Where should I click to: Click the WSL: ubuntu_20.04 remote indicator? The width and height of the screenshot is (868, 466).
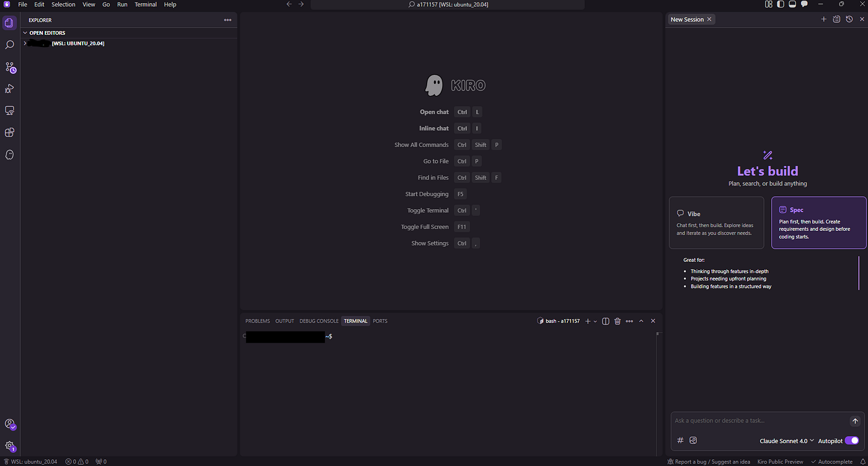[x=30, y=462]
